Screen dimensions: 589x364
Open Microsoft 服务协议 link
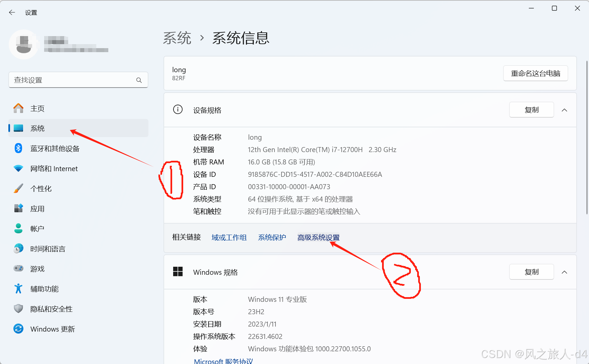pyautogui.click(x=223, y=361)
